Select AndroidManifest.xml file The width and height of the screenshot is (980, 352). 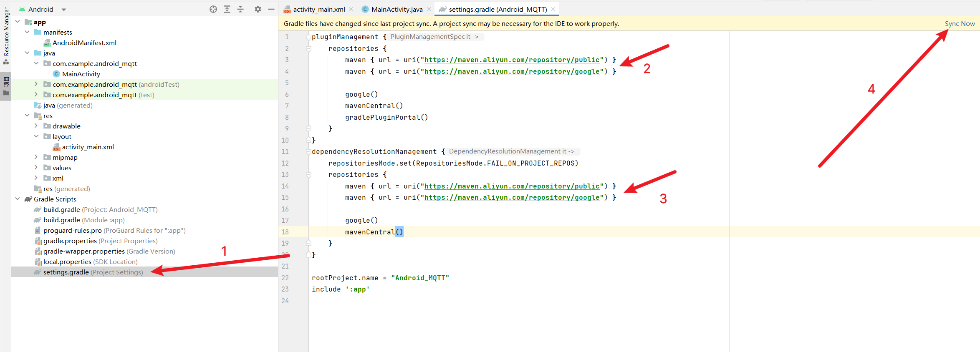coord(84,43)
